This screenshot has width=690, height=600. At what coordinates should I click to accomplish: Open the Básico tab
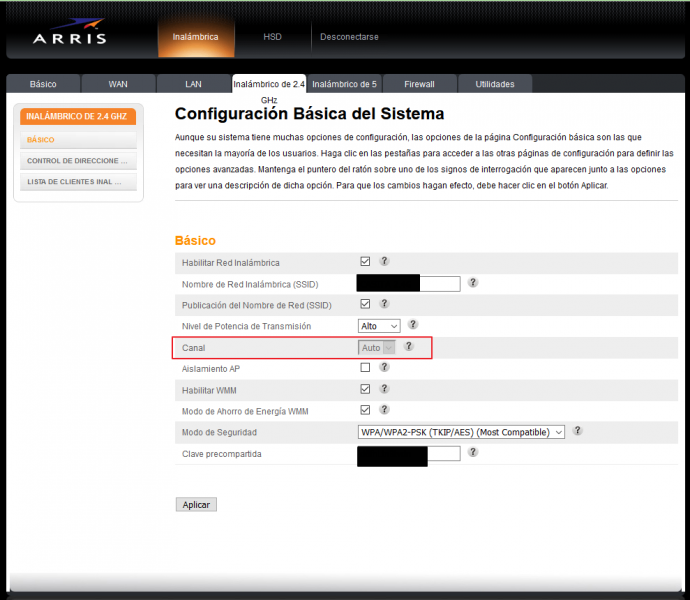(x=43, y=84)
